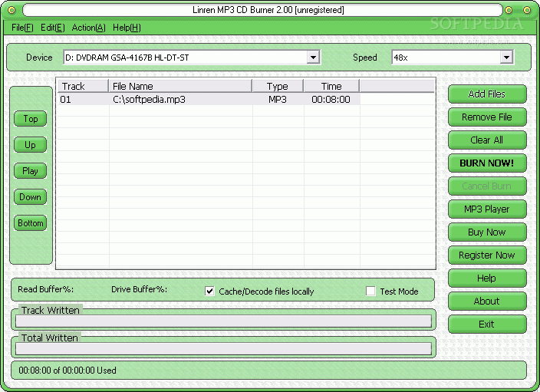Expand the Speed dropdown arrow
Image resolution: width=540 pixels, height=392 pixels.
click(x=506, y=58)
